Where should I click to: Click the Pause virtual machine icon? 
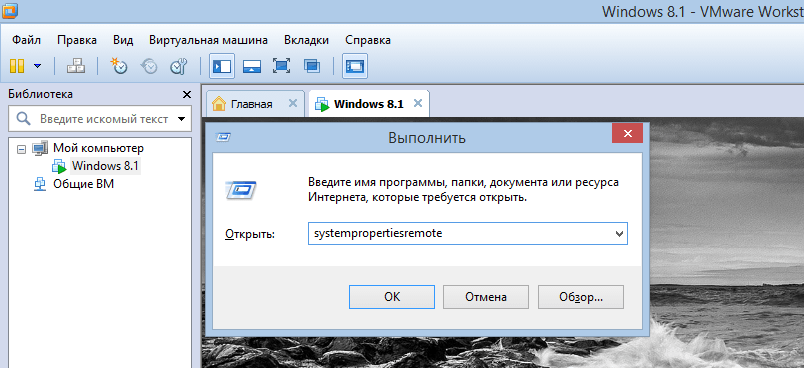pos(17,66)
